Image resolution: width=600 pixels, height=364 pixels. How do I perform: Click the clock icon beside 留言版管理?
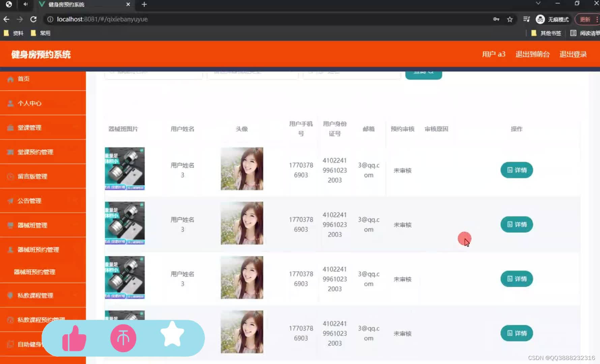(x=10, y=177)
